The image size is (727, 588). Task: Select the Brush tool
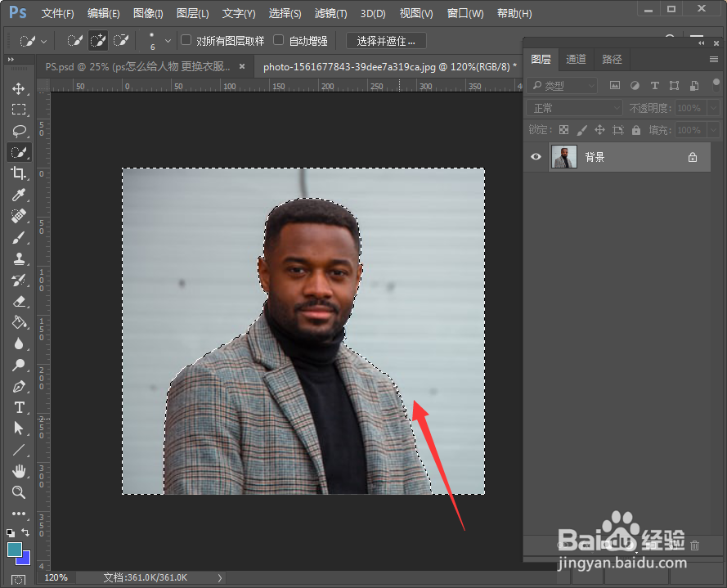click(x=19, y=237)
